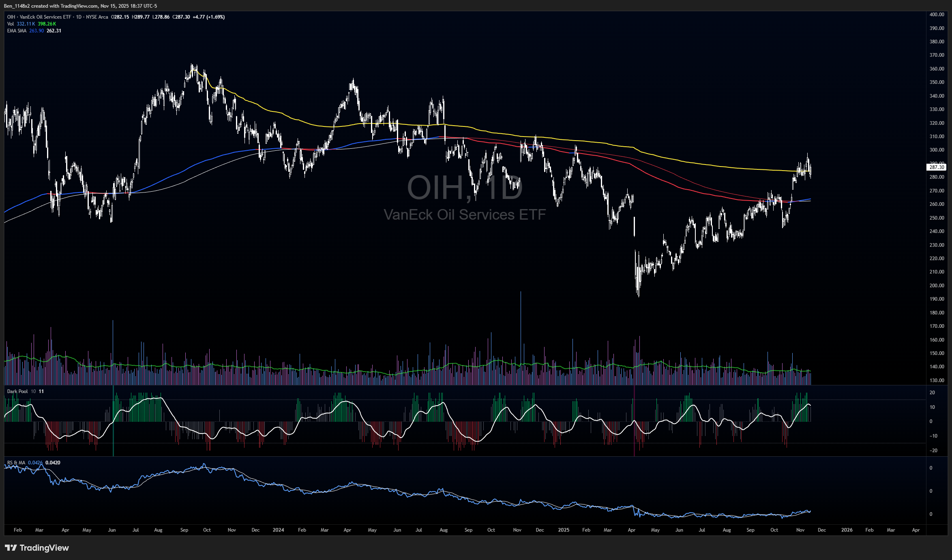Click the 2026 year time axis label

point(847,530)
